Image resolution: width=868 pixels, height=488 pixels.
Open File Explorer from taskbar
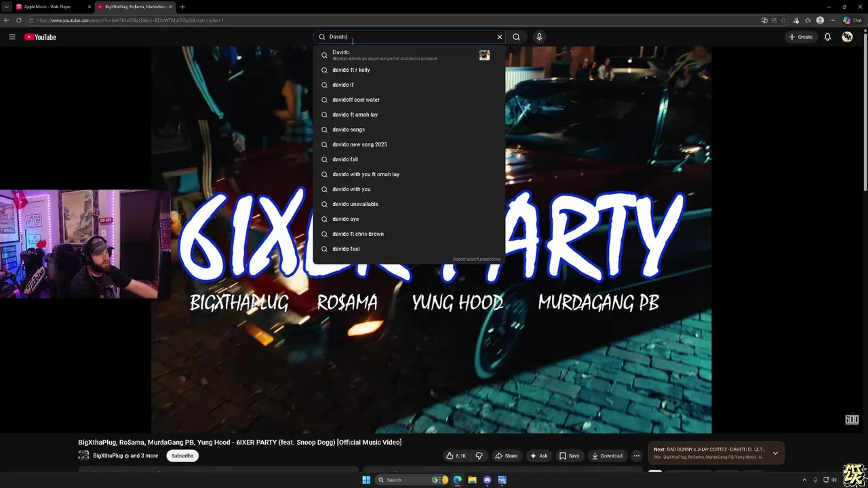(x=472, y=480)
